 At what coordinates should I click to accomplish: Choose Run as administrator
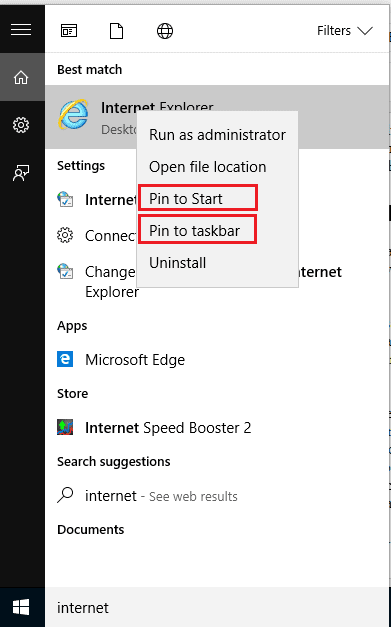click(217, 135)
